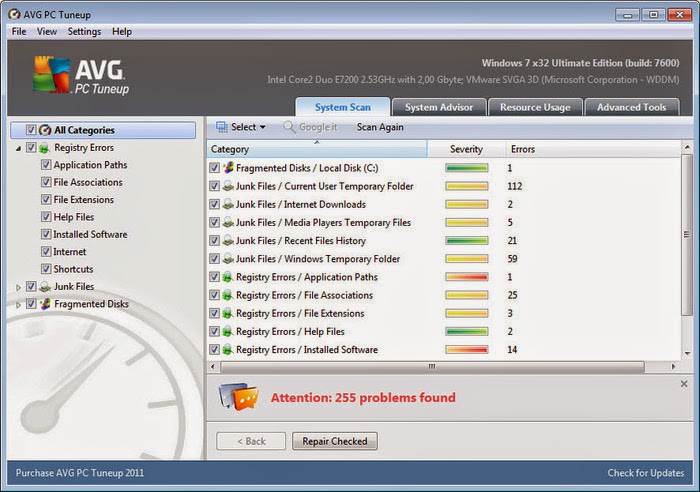Open the File menu
Viewport: 700px width, 492px height.
[x=19, y=32]
